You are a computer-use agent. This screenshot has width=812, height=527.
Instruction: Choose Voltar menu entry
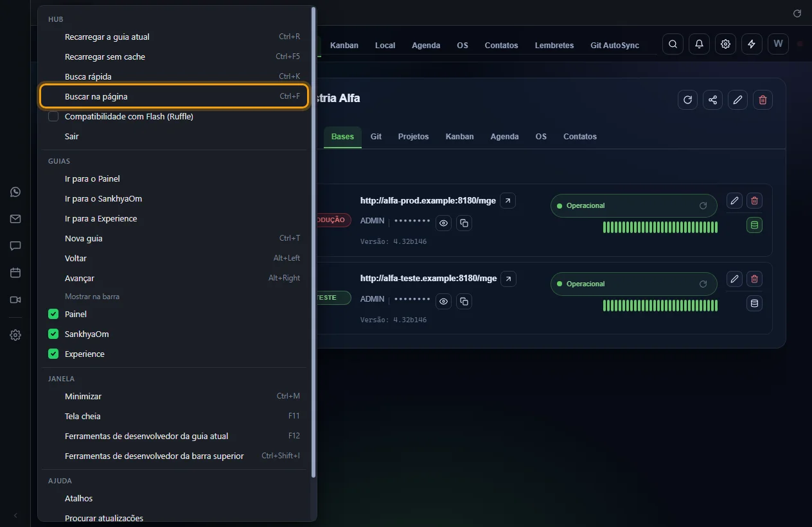click(174, 258)
